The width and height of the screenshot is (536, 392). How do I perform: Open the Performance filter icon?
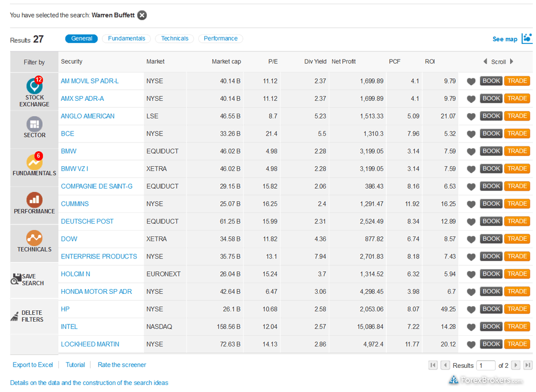tap(34, 200)
